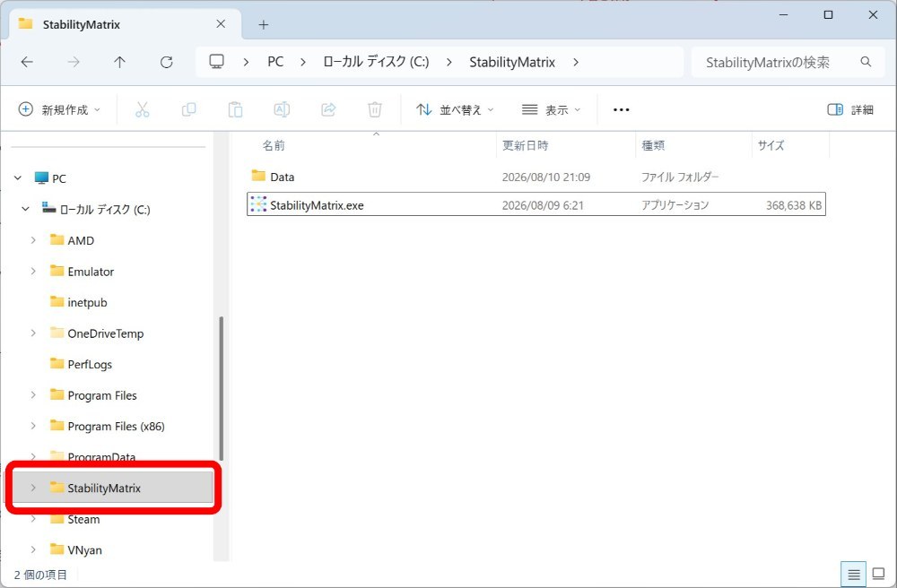Click the delete trash icon
Viewport: 897px width, 588px height.
pyautogui.click(x=375, y=109)
